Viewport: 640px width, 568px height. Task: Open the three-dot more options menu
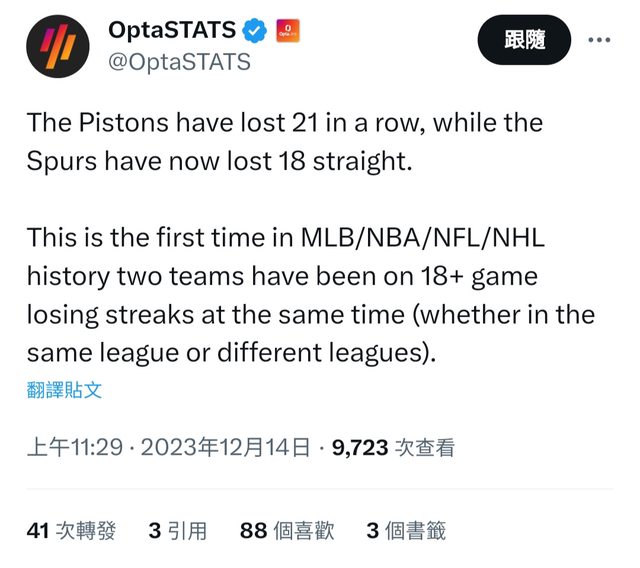(x=598, y=40)
